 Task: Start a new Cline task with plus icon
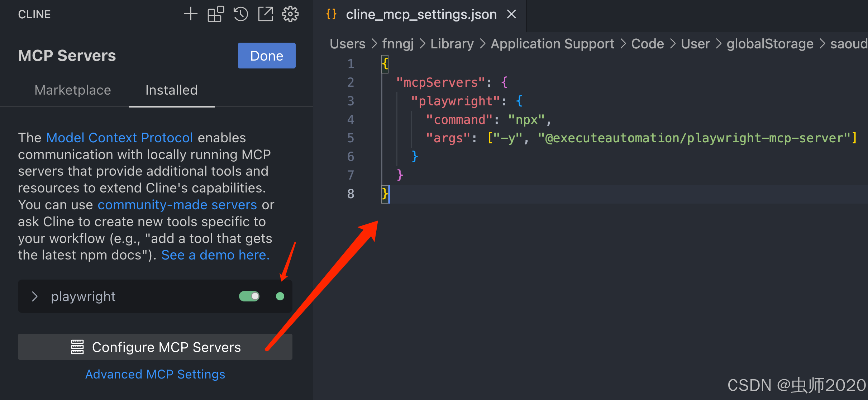pos(191,14)
